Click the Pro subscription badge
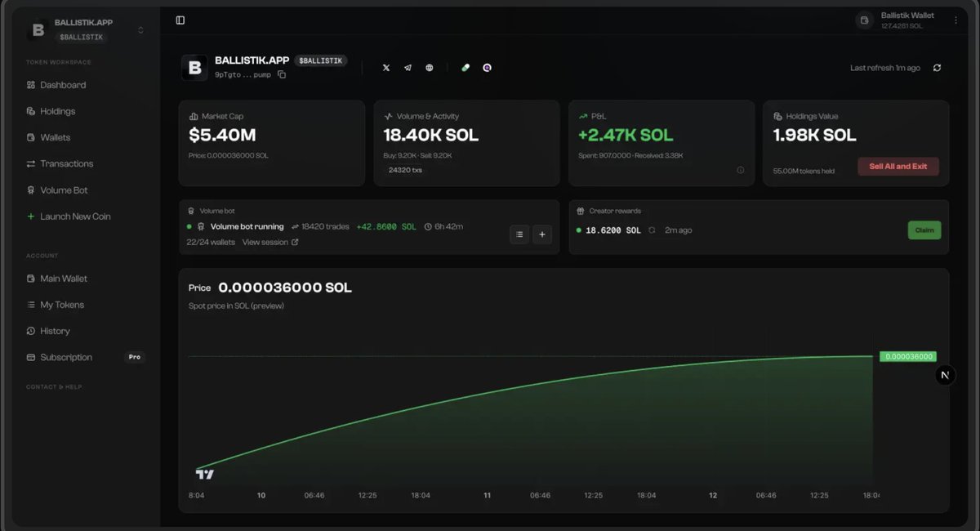The image size is (980, 531). click(134, 357)
